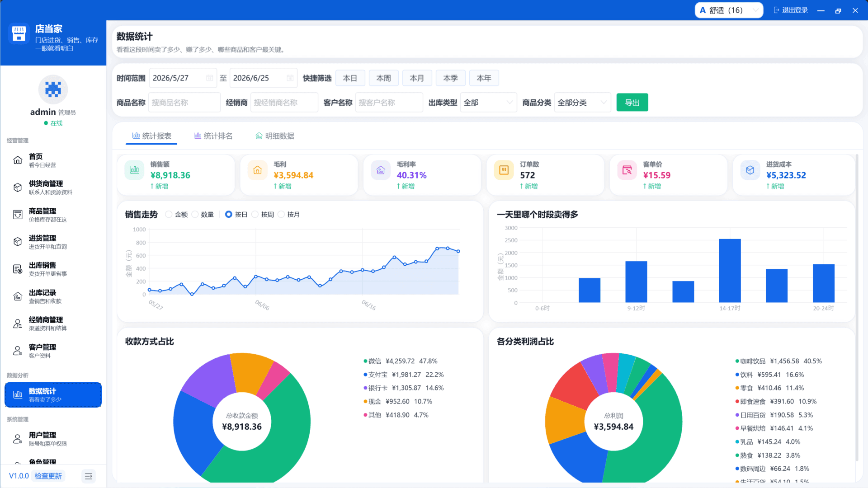Click the V1.0.0 version label
This screenshot has width=868, height=488.
tap(19, 476)
